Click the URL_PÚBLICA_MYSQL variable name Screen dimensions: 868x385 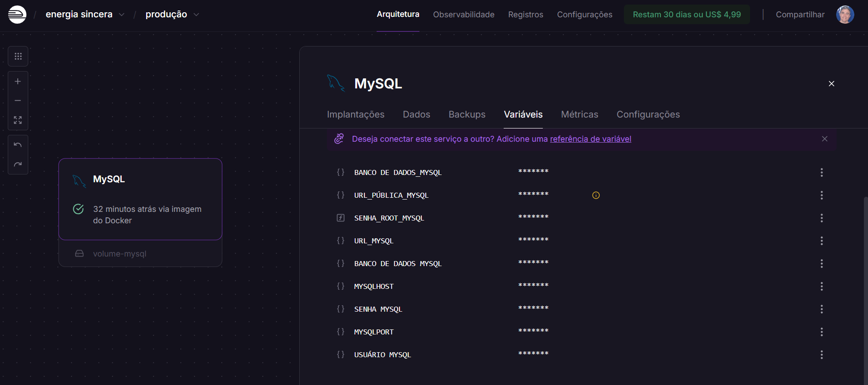[391, 195]
